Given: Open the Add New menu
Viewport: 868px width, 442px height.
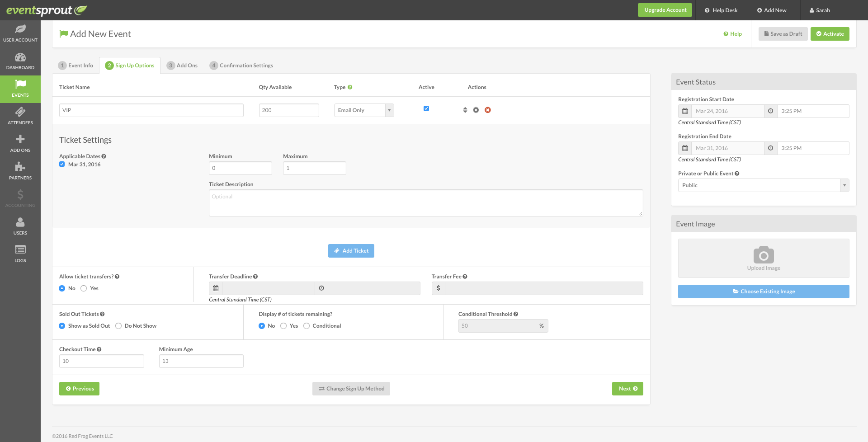Looking at the screenshot, I should [772, 10].
